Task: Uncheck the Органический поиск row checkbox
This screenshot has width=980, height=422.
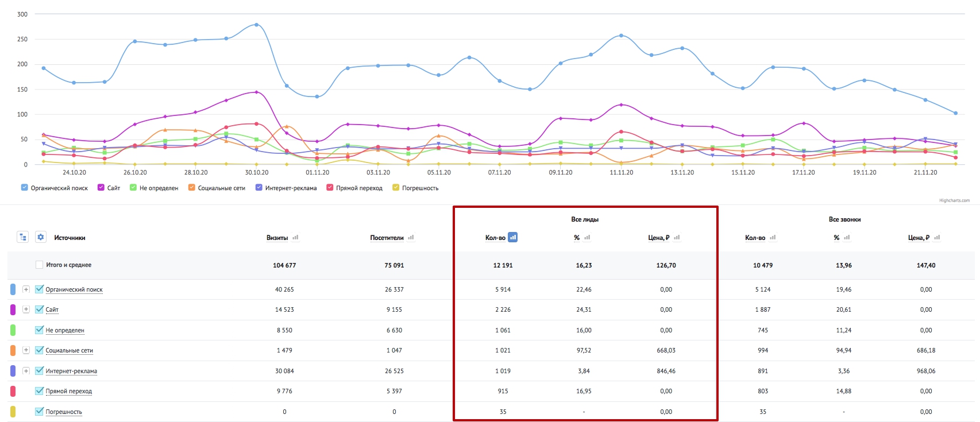Action: pyautogui.click(x=39, y=289)
